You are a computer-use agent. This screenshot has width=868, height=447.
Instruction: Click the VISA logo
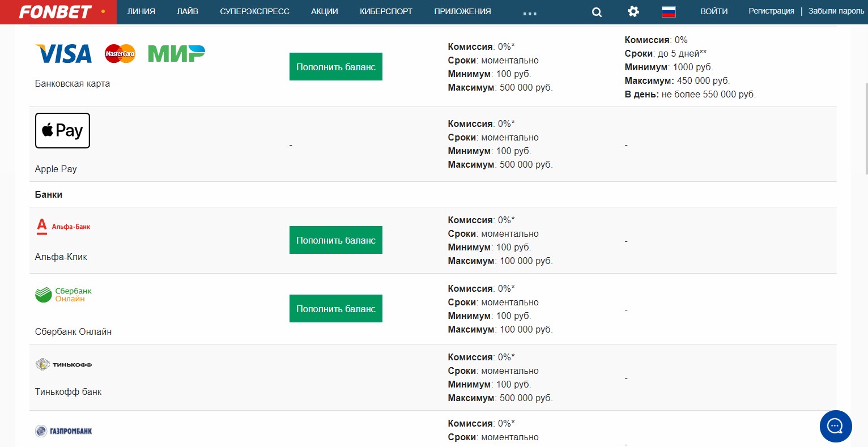(63, 54)
